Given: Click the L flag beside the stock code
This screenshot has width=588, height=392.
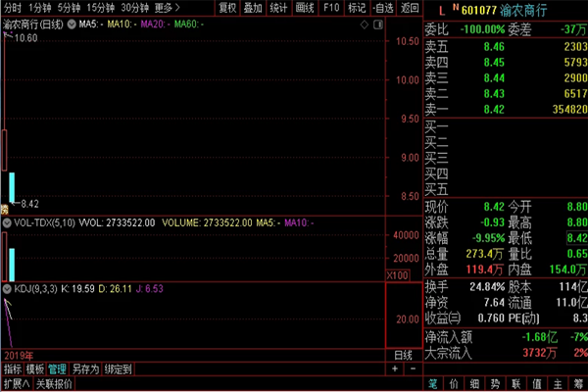Looking at the screenshot, I should [x=442, y=11].
